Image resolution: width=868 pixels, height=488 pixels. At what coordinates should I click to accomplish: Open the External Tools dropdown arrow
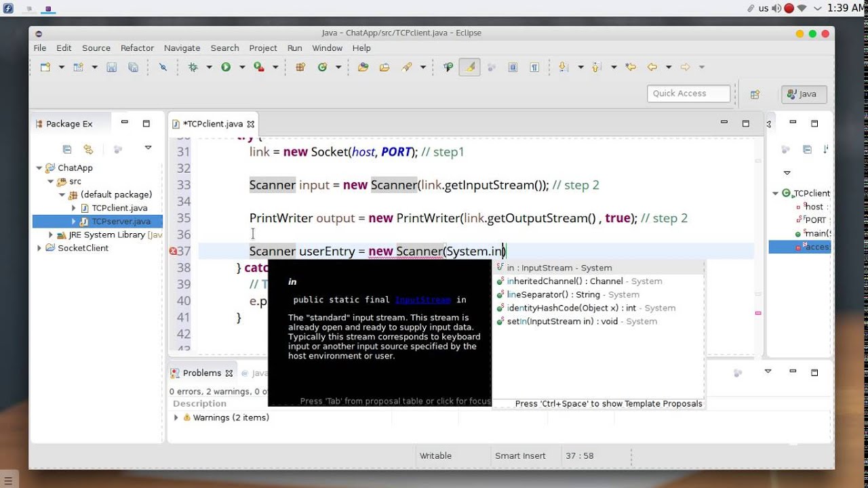pos(275,67)
